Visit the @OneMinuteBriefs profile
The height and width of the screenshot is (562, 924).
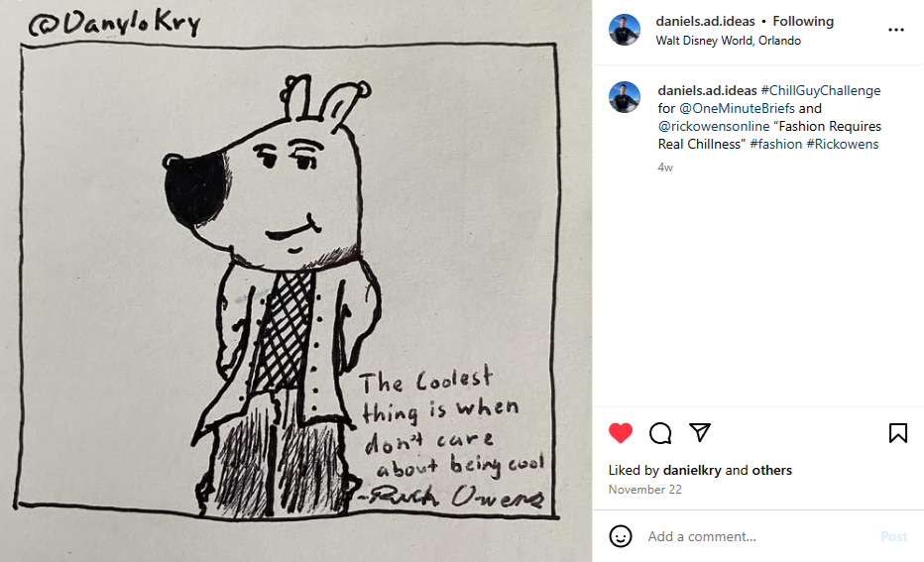(x=737, y=108)
